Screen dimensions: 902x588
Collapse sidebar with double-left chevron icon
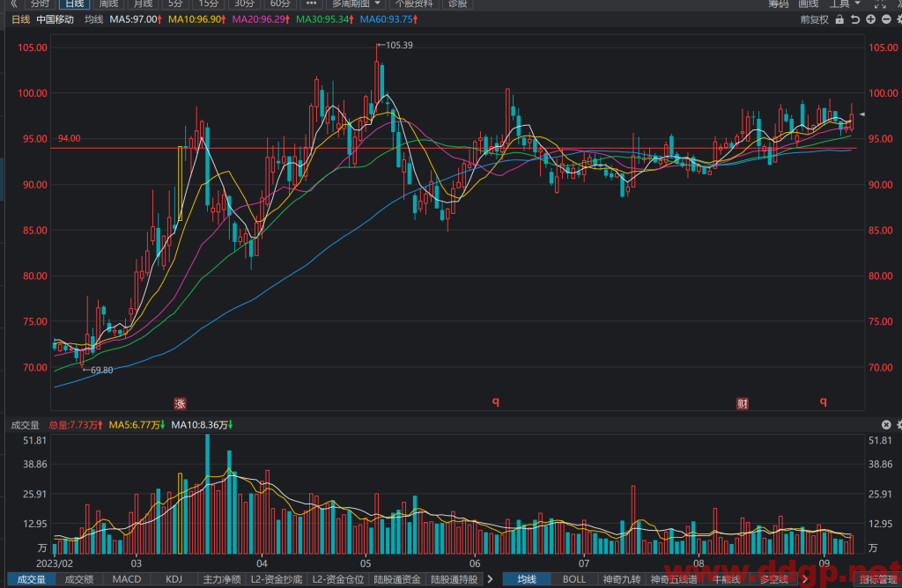(14, 4)
